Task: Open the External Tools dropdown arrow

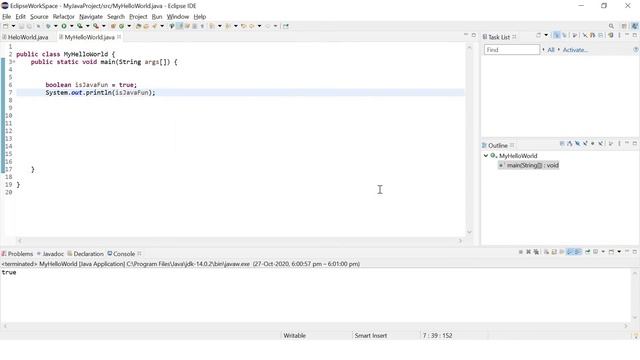Action: [x=104, y=26]
